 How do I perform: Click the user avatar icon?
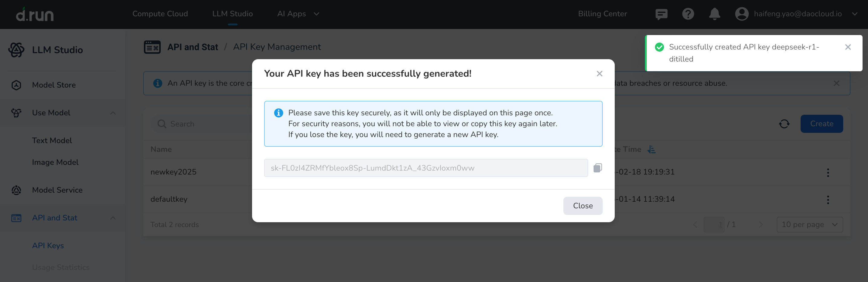coord(742,14)
